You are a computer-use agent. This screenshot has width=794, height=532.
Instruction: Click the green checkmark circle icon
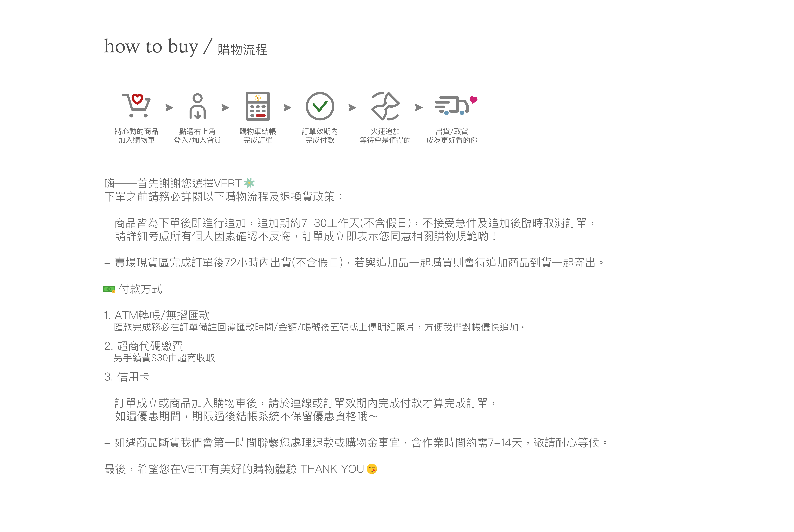(320, 106)
